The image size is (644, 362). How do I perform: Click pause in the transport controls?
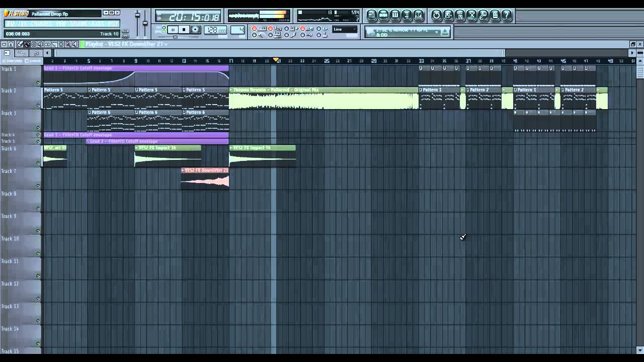coord(173,30)
